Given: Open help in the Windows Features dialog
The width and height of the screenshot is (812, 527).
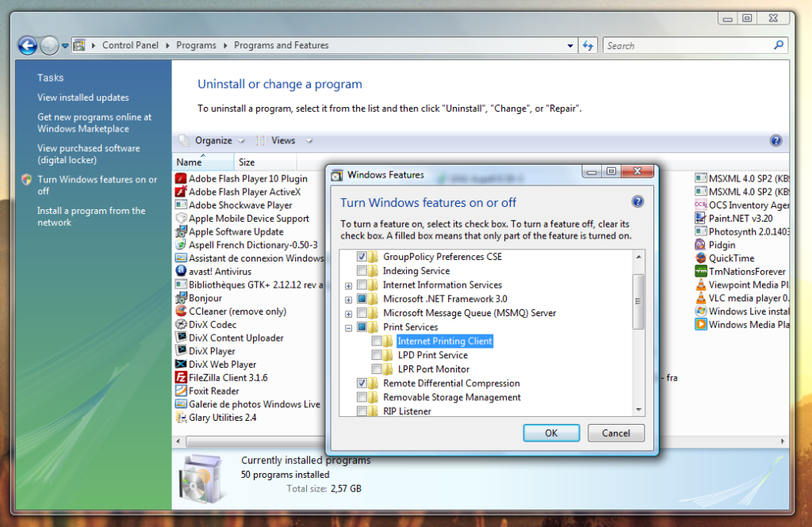Looking at the screenshot, I should (638, 202).
